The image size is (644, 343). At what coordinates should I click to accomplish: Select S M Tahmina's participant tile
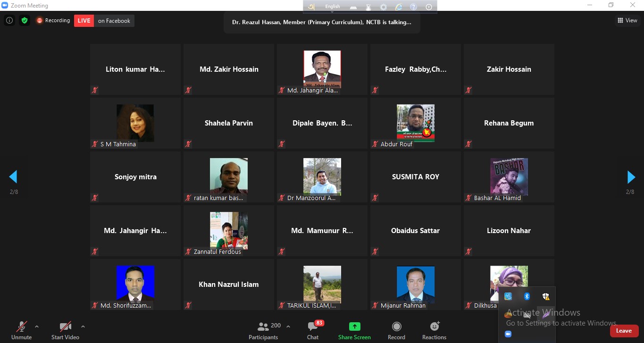click(x=135, y=123)
